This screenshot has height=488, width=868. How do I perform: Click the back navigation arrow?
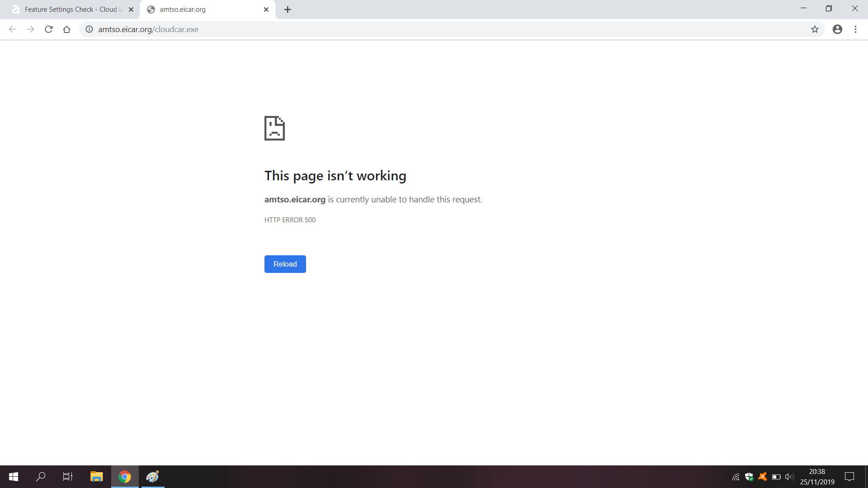tap(12, 29)
